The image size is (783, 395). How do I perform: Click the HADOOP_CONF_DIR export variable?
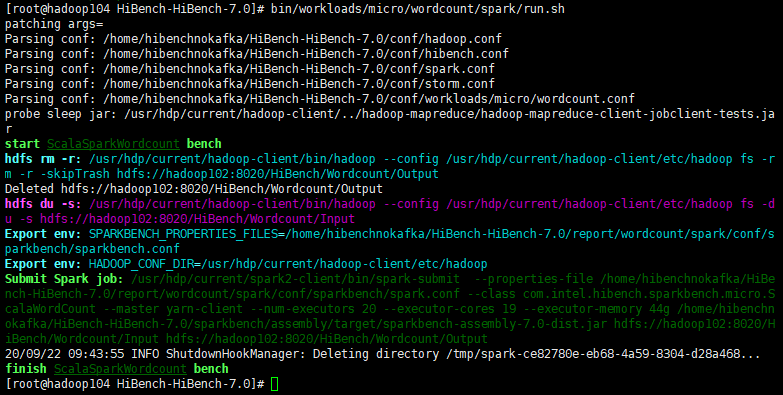(141, 264)
